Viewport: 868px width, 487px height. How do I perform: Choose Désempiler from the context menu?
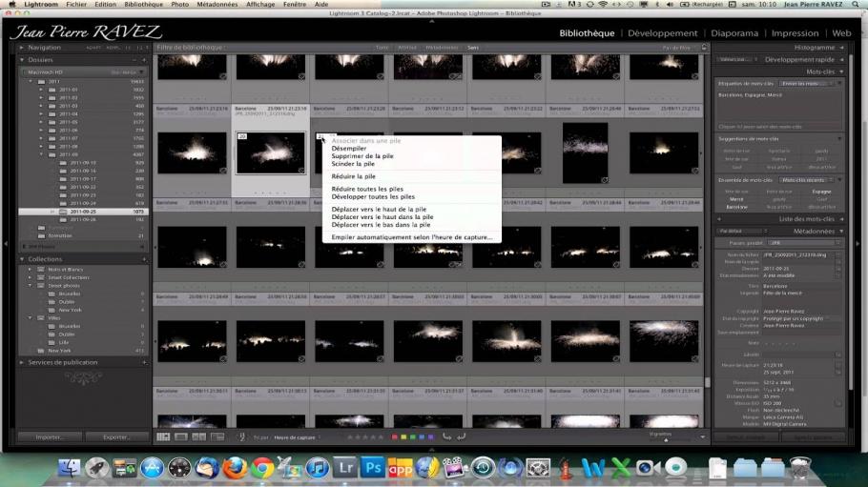pos(347,149)
